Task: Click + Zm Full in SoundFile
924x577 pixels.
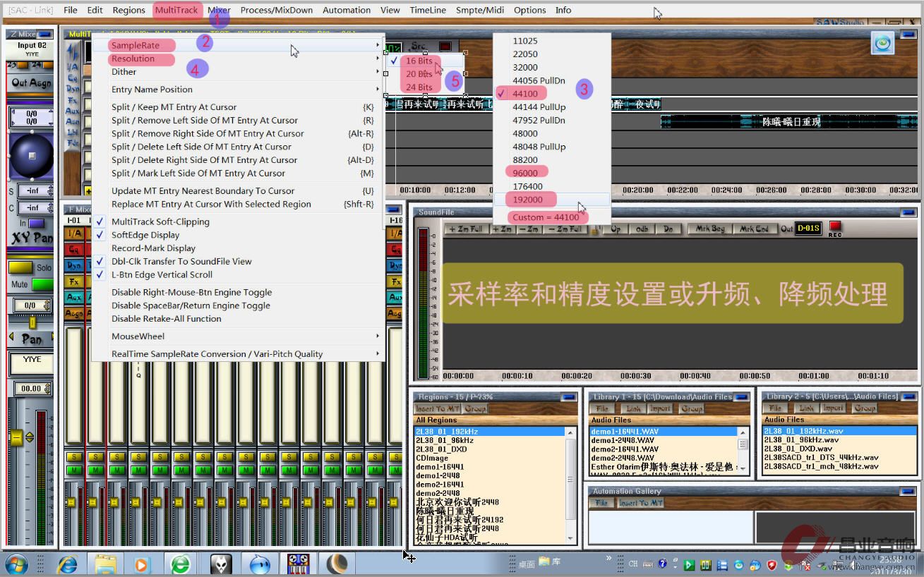Action: (466, 229)
